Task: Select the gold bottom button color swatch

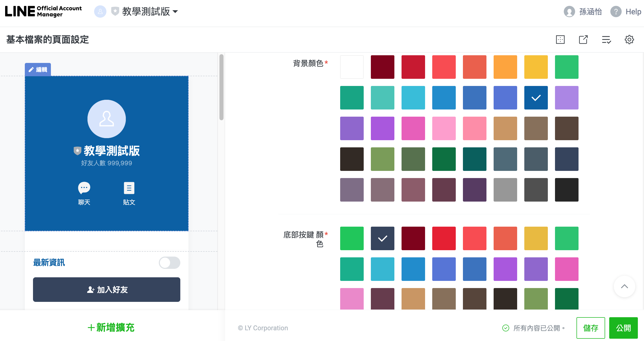Action: [x=536, y=238]
